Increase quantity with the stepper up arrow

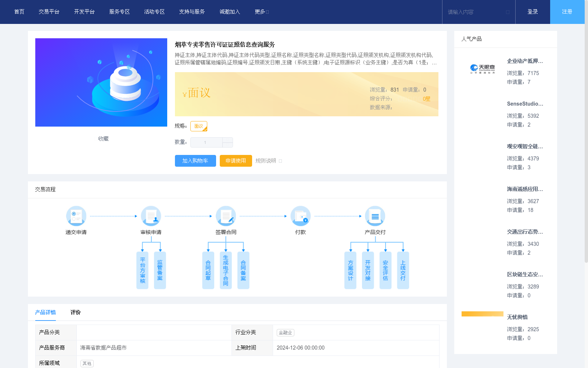tap(228, 140)
